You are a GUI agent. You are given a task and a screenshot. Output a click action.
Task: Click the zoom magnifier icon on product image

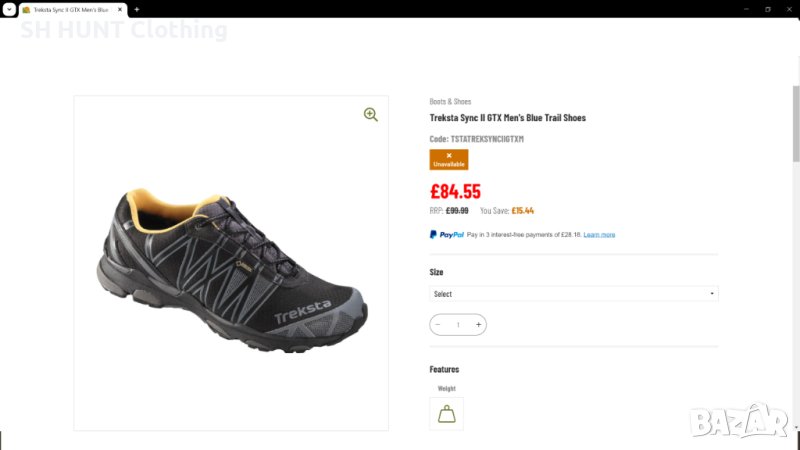coord(371,115)
